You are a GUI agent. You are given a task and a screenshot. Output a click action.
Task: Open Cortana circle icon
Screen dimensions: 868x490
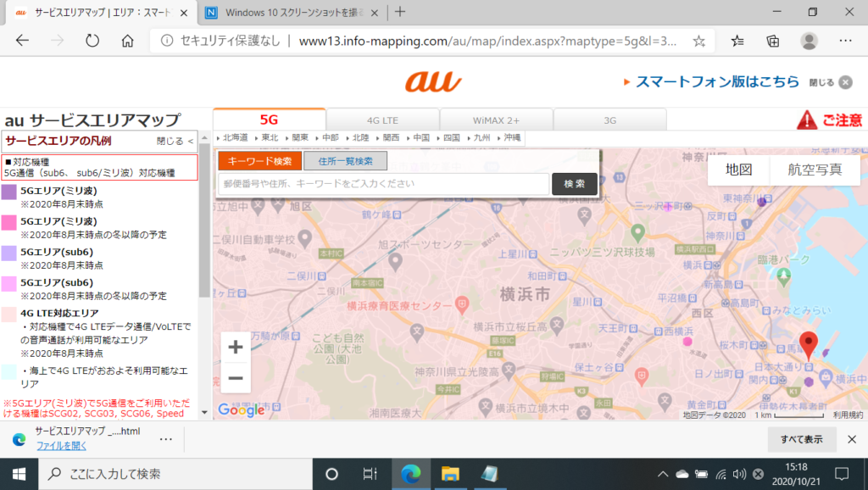coord(331,474)
